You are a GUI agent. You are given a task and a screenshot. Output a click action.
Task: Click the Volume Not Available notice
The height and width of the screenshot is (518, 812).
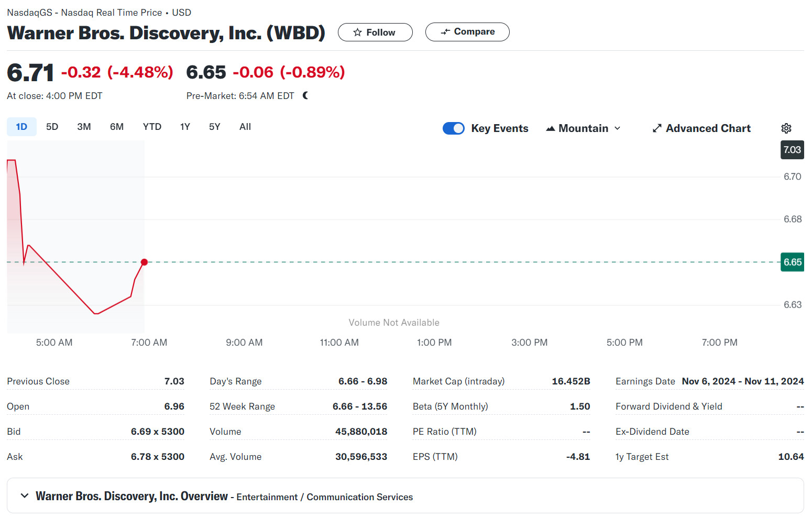point(394,323)
